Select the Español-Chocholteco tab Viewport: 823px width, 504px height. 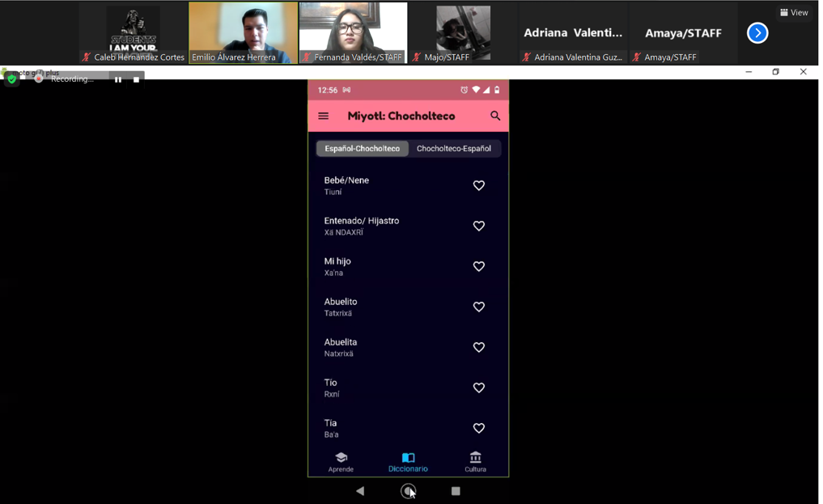tap(362, 149)
